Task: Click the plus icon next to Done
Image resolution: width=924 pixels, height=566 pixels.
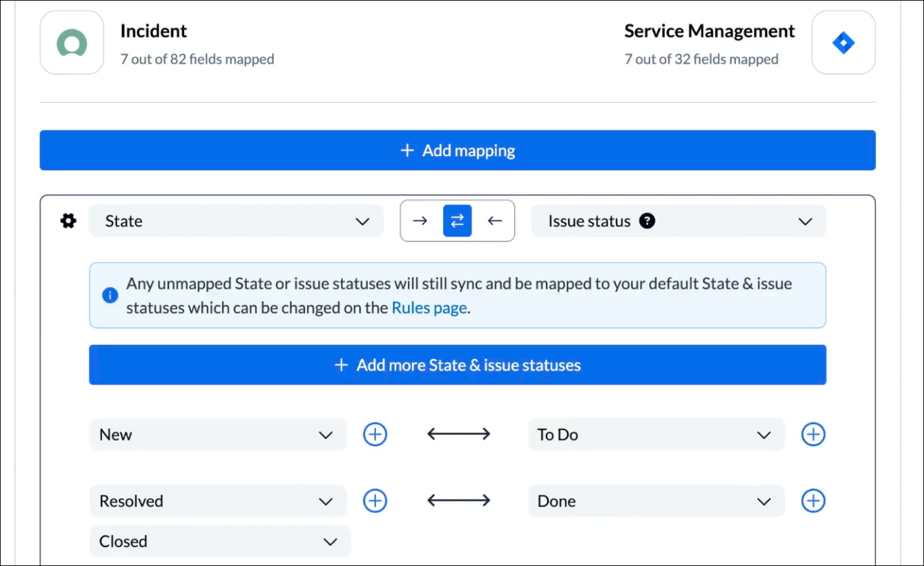Action: coord(813,500)
